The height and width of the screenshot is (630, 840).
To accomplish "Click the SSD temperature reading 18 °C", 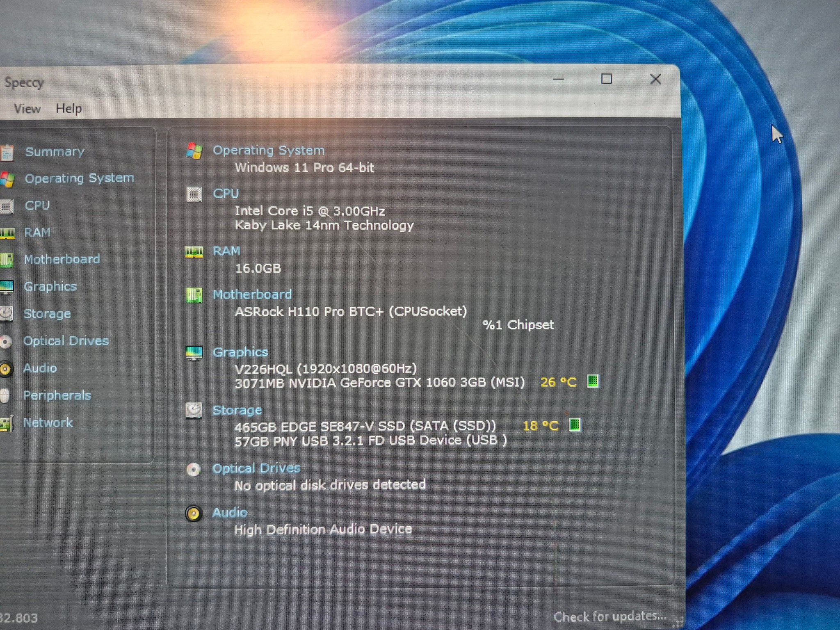I will (541, 426).
